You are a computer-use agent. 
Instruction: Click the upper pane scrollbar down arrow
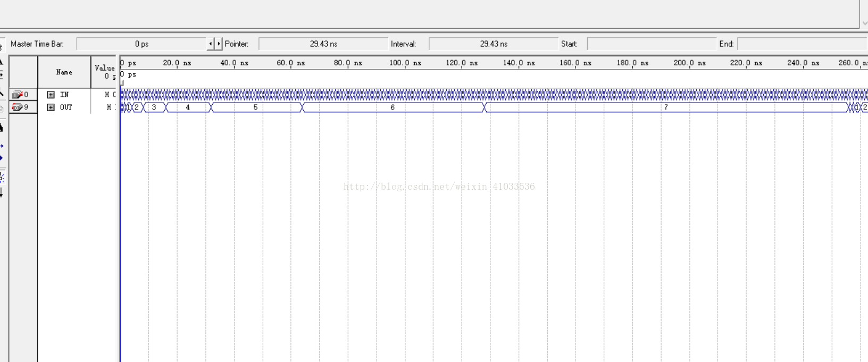pyautogui.click(x=864, y=23)
